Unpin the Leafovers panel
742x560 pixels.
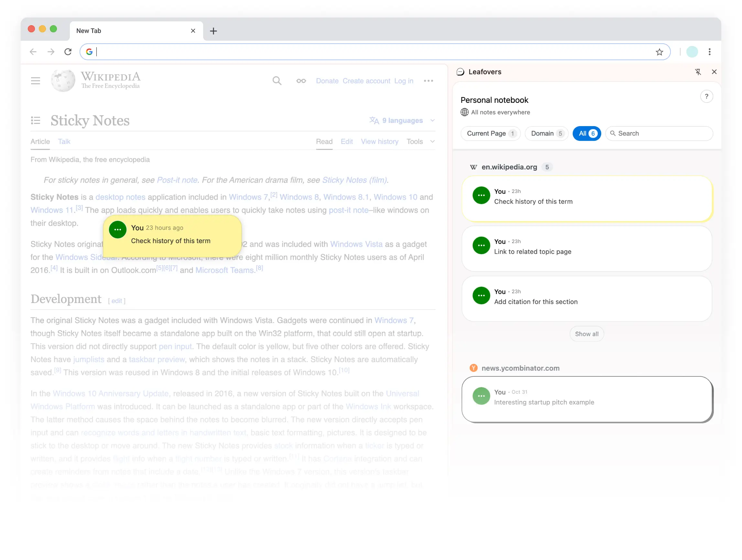point(698,72)
